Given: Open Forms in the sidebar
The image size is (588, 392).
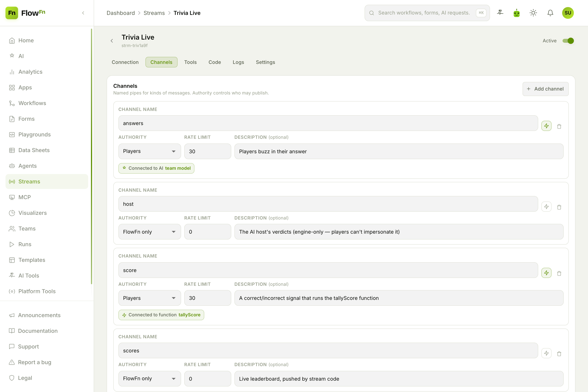Looking at the screenshot, I should (x=47, y=119).
